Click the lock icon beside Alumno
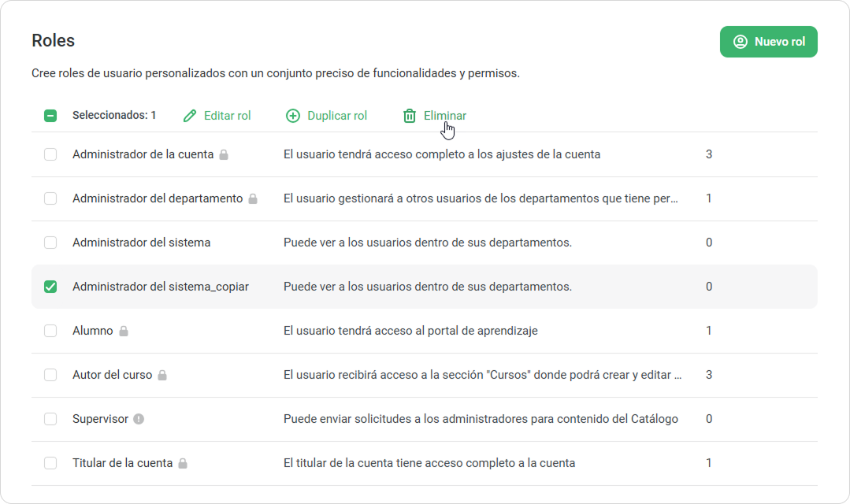 click(124, 332)
